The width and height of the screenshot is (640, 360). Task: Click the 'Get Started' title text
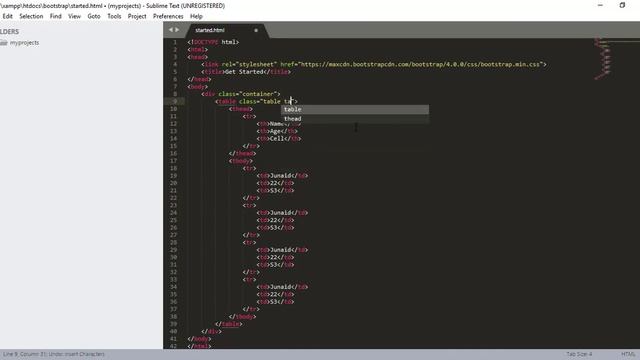point(244,72)
